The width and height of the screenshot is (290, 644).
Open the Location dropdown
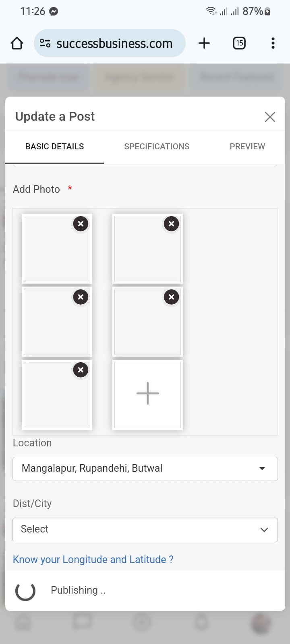pos(145,469)
